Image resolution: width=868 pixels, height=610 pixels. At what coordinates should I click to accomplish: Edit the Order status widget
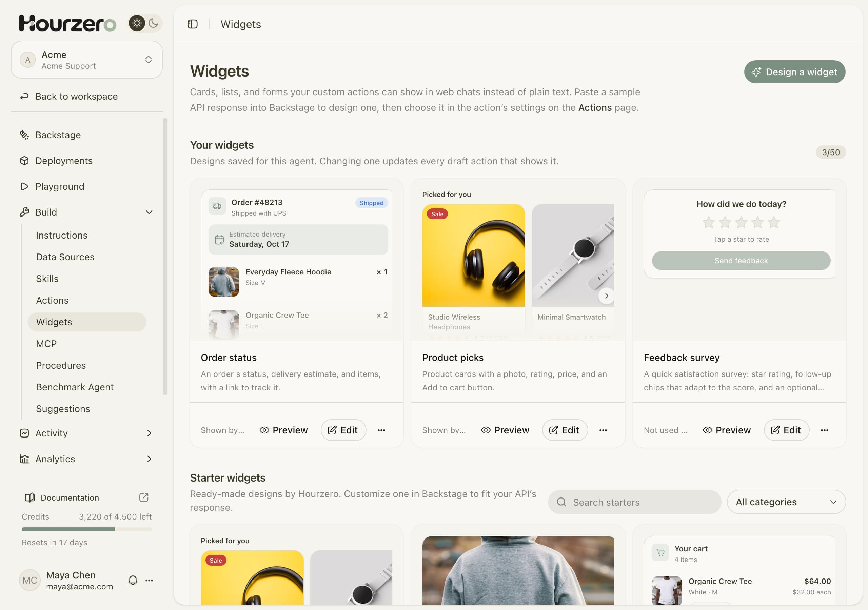point(343,430)
